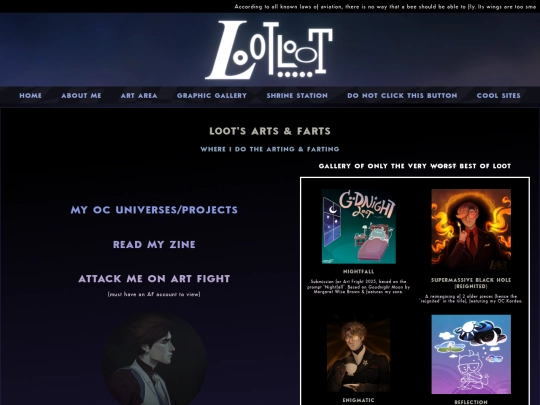Click the Loot's Arts & Farts heading
This screenshot has width=540, height=405.
[x=270, y=131]
